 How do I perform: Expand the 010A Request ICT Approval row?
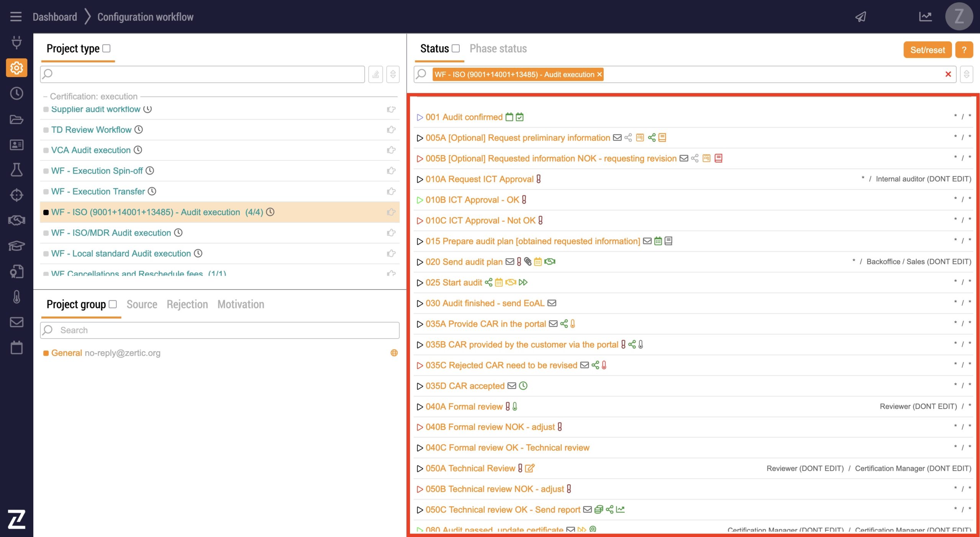click(x=420, y=179)
